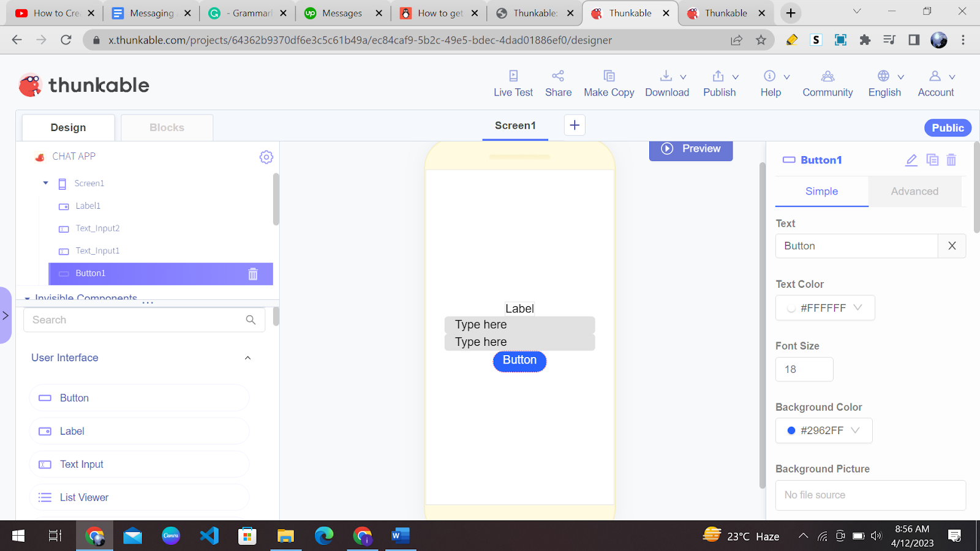
Task: Open Microsoft Word from the taskbar
Action: pos(400,536)
